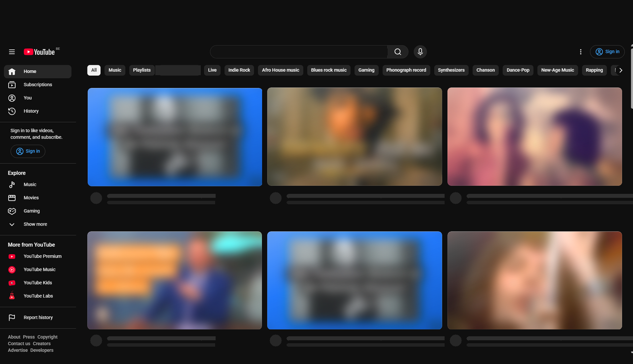Image resolution: width=633 pixels, height=364 pixels.
Task: Open Report history
Action: 38,318
